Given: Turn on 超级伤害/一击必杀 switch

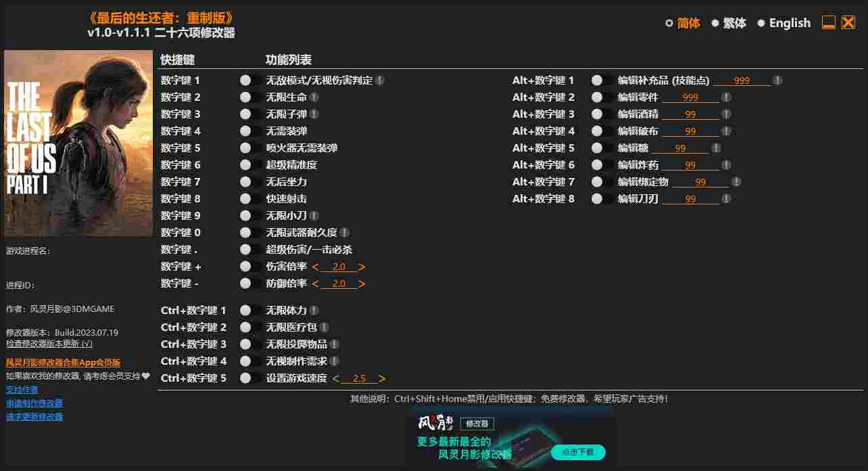Looking at the screenshot, I should (251, 250).
